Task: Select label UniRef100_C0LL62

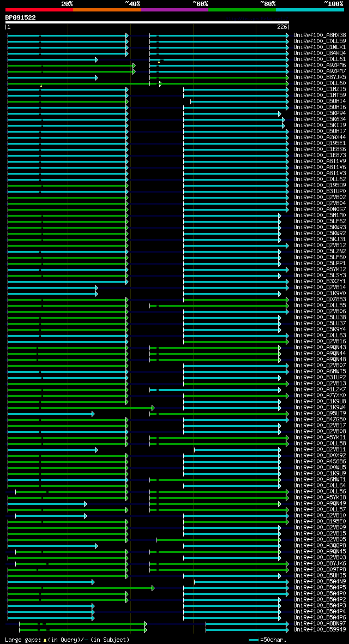Action: tap(320, 179)
